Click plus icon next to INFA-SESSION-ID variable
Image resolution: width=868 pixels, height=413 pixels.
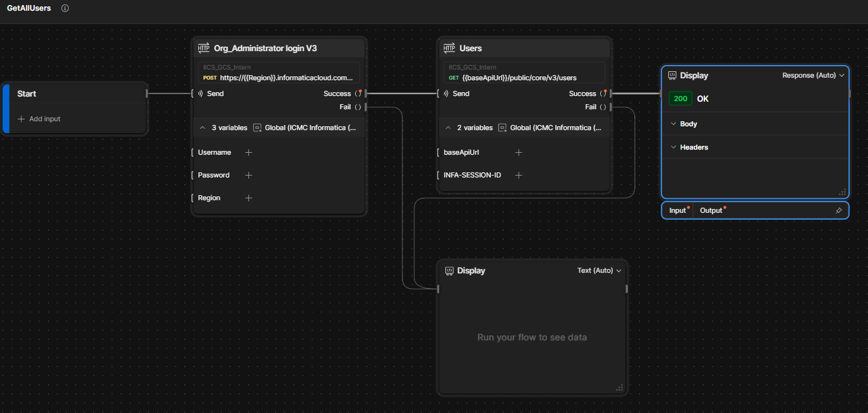coord(519,175)
